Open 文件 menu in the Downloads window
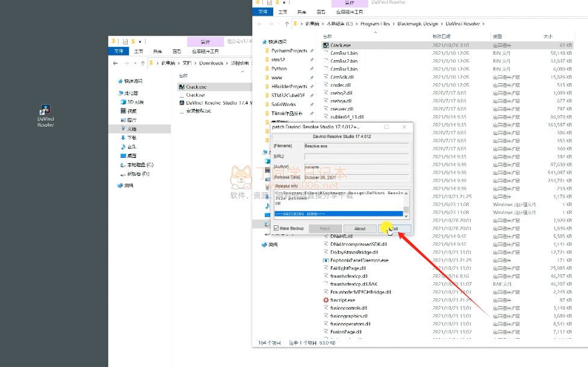 [x=119, y=51]
